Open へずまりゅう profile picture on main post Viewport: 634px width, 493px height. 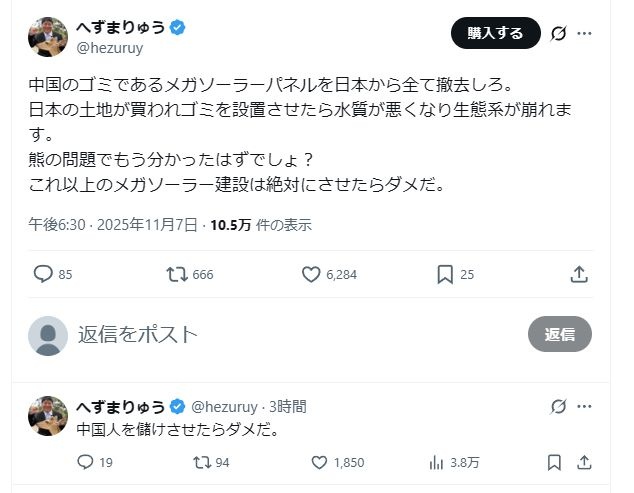pyautogui.click(x=47, y=36)
